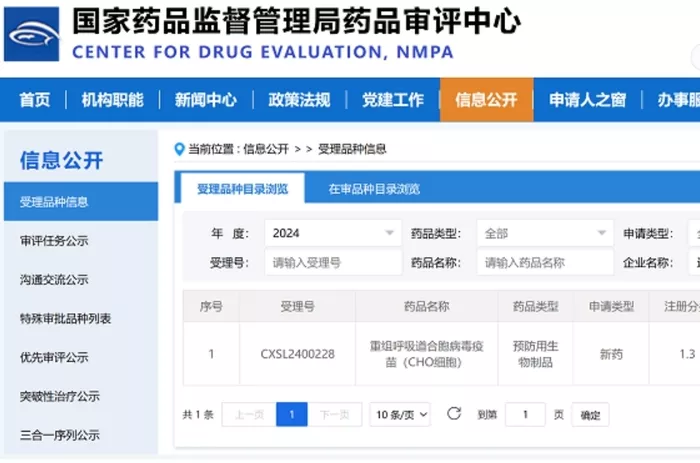Screen dimensions: 700x463
Task: Open the 新闻中心 menu item
Action: (x=206, y=100)
